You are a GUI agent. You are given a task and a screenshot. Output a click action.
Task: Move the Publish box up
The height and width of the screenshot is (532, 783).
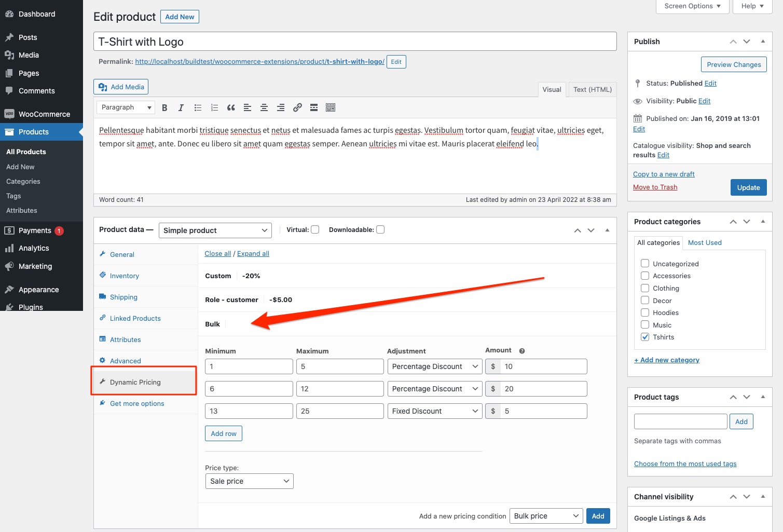[733, 42]
